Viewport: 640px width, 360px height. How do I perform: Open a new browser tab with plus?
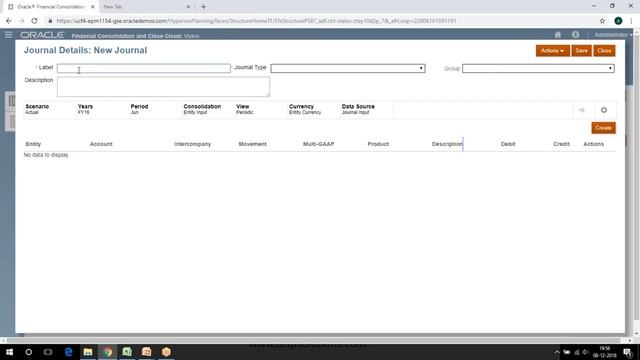coord(203,7)
